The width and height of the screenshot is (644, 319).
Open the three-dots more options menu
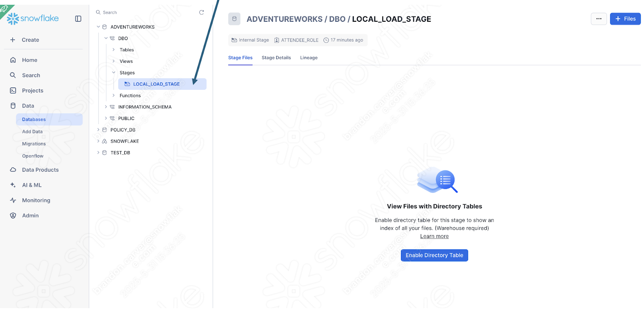(599, 19)
